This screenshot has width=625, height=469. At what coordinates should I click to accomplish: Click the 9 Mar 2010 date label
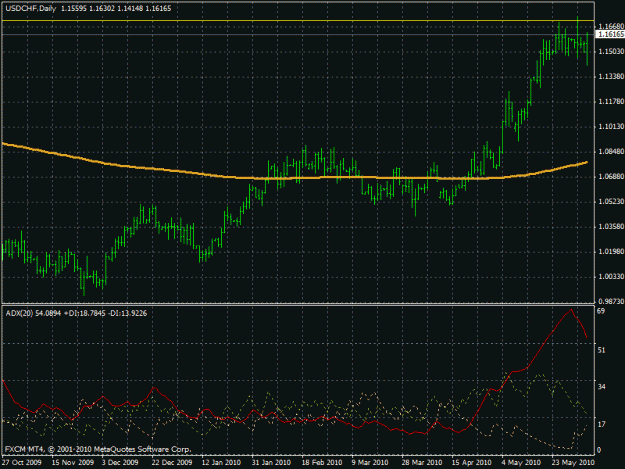pos(370,462)
